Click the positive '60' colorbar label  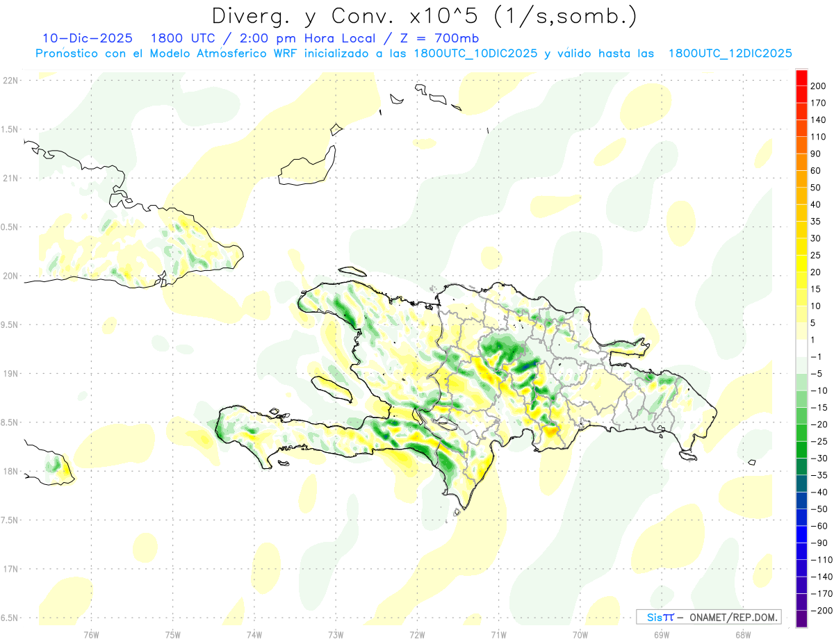pos(817,170)
